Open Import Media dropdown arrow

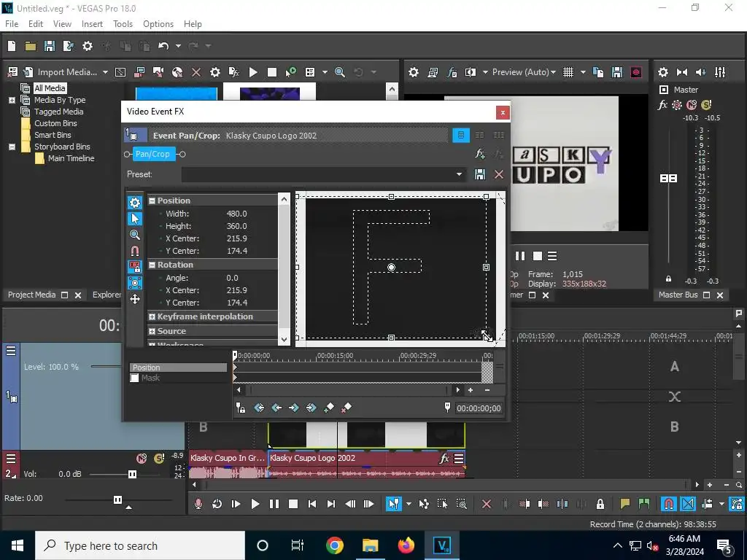coord(105,72)
